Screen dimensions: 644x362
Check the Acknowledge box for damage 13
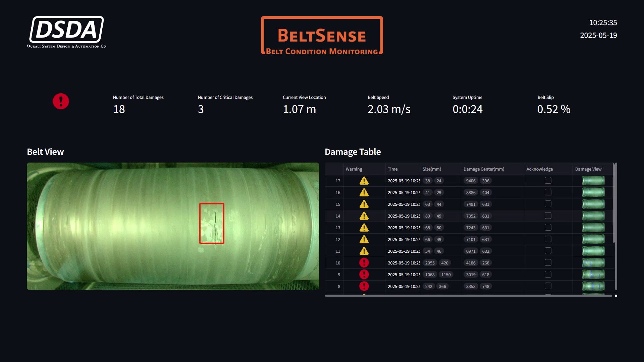tap(548, 228)
